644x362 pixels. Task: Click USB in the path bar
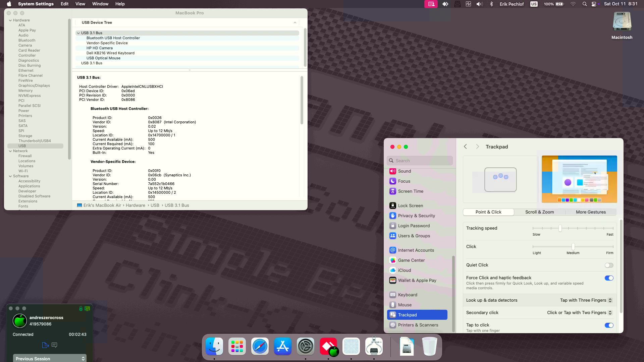(155, 205)
